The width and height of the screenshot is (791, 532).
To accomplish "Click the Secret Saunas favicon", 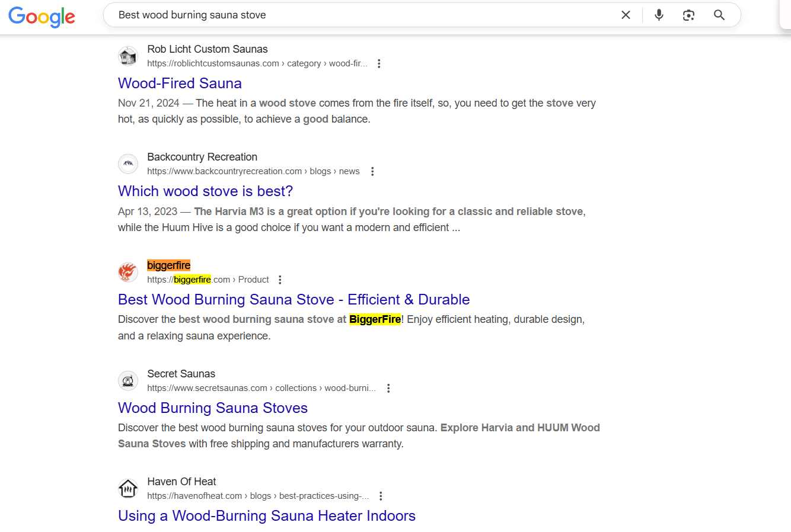I will click(x=127, y=380).
